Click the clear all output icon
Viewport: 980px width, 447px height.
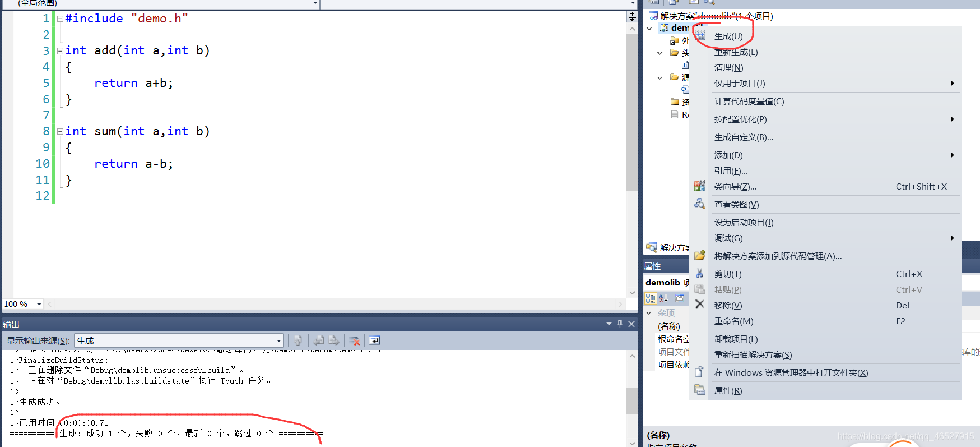(x=354, y=340)
